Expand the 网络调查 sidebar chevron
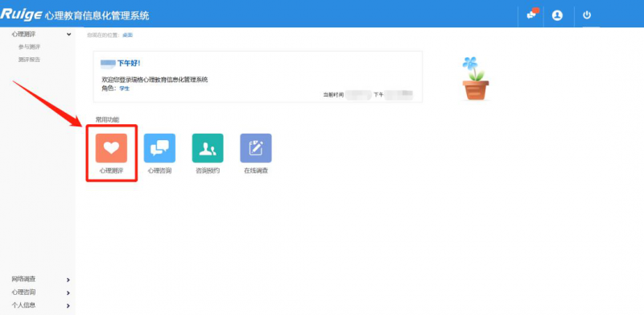 click(x=68, y=280)
